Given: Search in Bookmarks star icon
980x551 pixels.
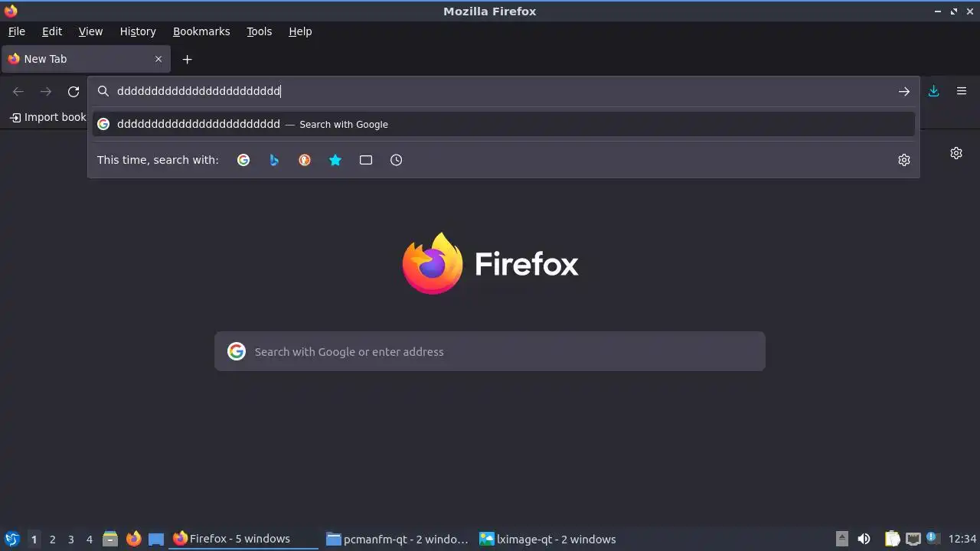Looking at the screenshot, I should click(335, 160).
